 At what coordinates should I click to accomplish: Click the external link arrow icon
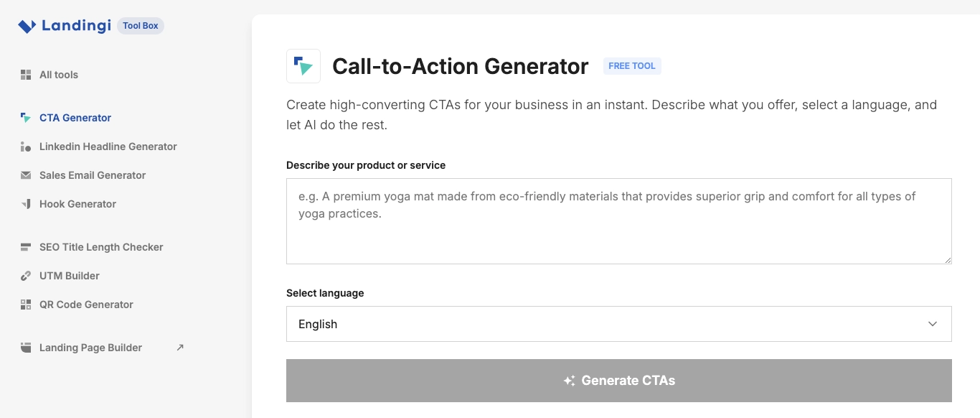[180, 348]
